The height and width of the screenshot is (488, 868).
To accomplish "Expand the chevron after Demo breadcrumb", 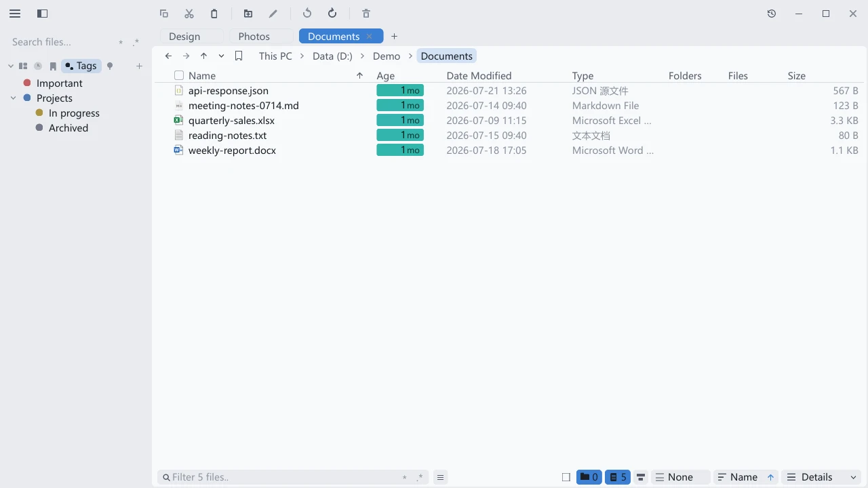I will tap(410, 56).
